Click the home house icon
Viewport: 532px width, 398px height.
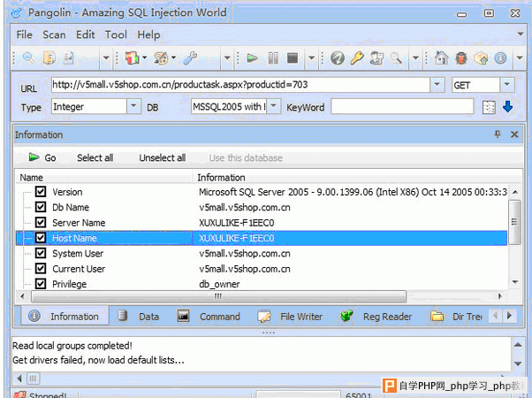click(441, 58)
